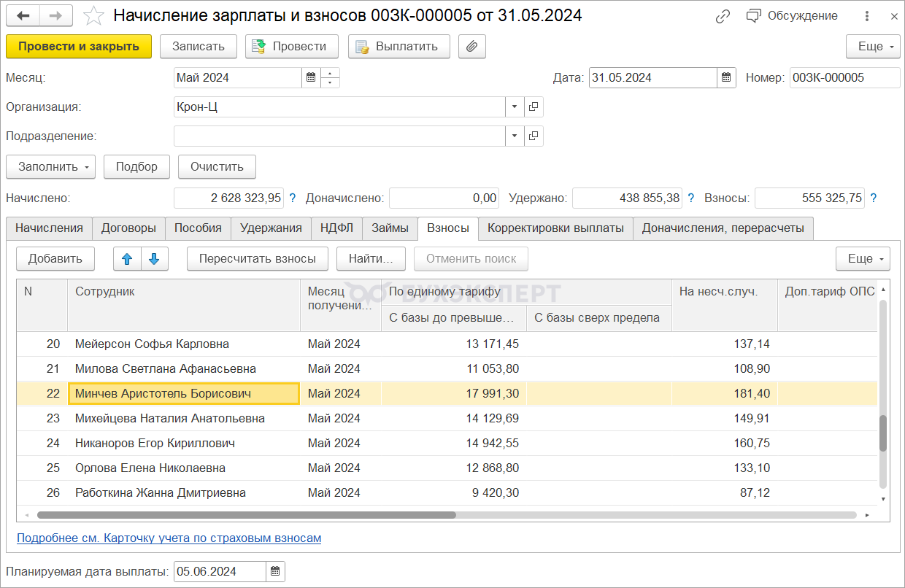The width and height of the screenshot is (905, 588).
Task: Select the row Орлова Елена Николаевна
Action: (x=150, y=468)
